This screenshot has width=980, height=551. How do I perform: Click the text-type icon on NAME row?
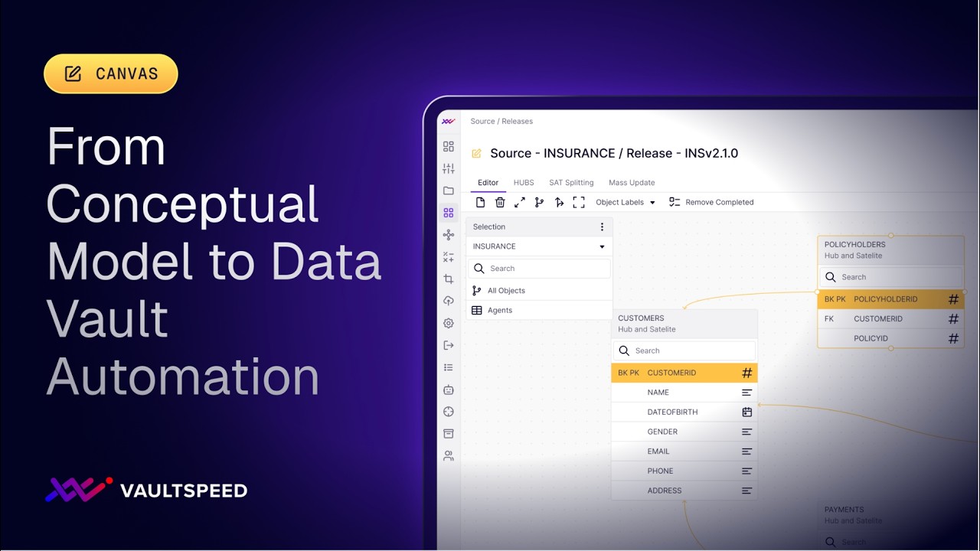tap(747, 392)
